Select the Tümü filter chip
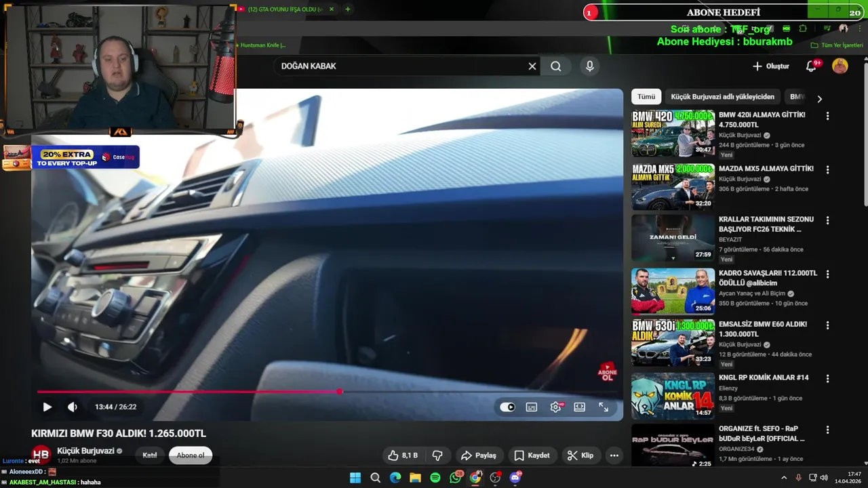This screenshot has height=488, width=868. tap(646, 97)
